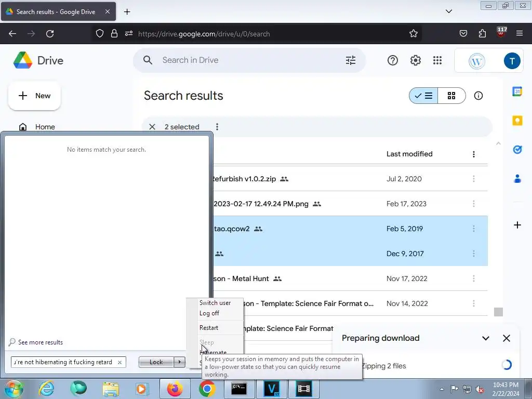Open Google account avatar T
This screenshot has height=399, width=532.
512,61
